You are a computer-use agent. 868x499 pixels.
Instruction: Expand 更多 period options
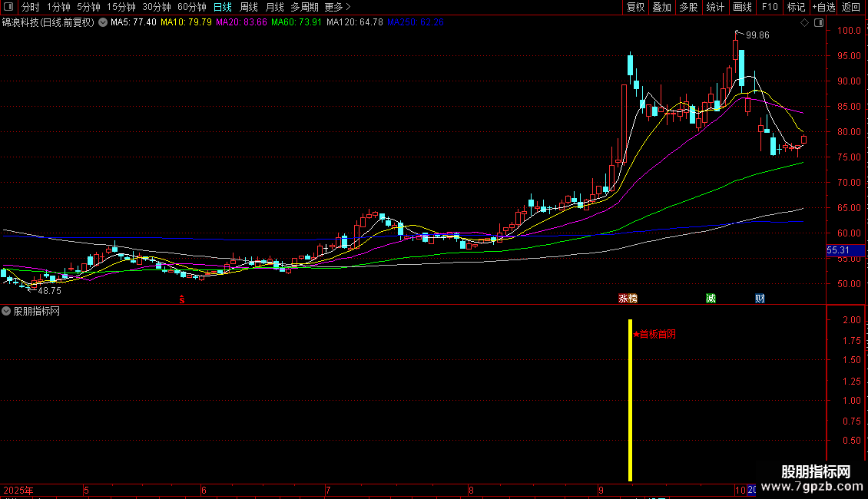337,7
